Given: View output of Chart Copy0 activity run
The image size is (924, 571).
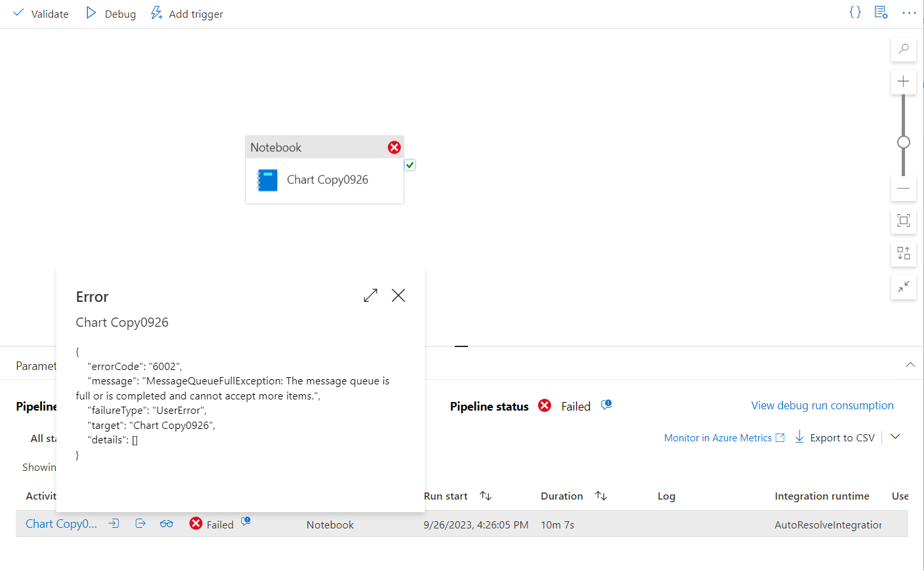Looking at the screenshot, I should click(x=140, y=523).
